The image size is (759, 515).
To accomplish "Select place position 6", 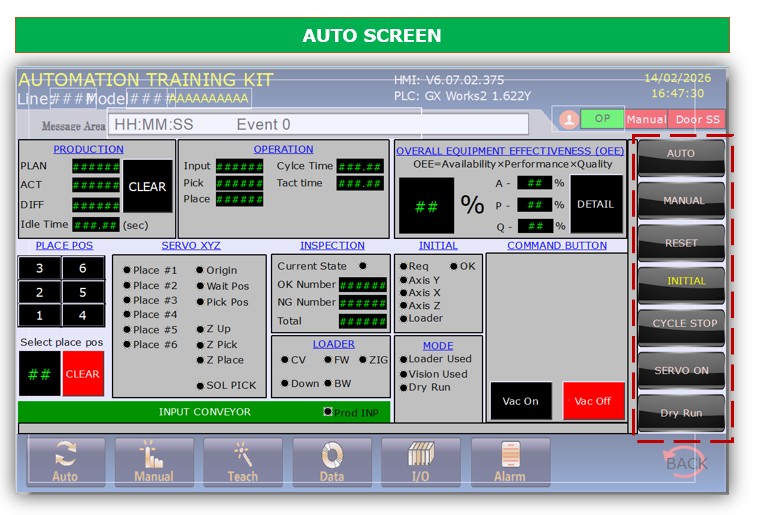I will [83, 268].
